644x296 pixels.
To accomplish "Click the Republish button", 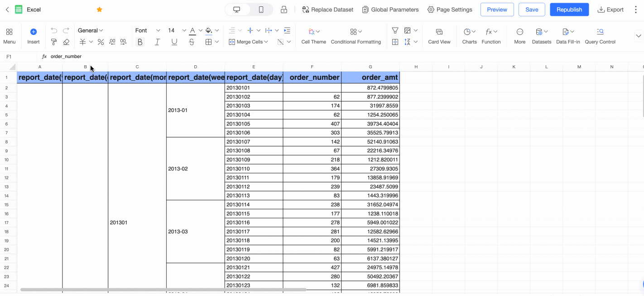I will pos(569,10).
